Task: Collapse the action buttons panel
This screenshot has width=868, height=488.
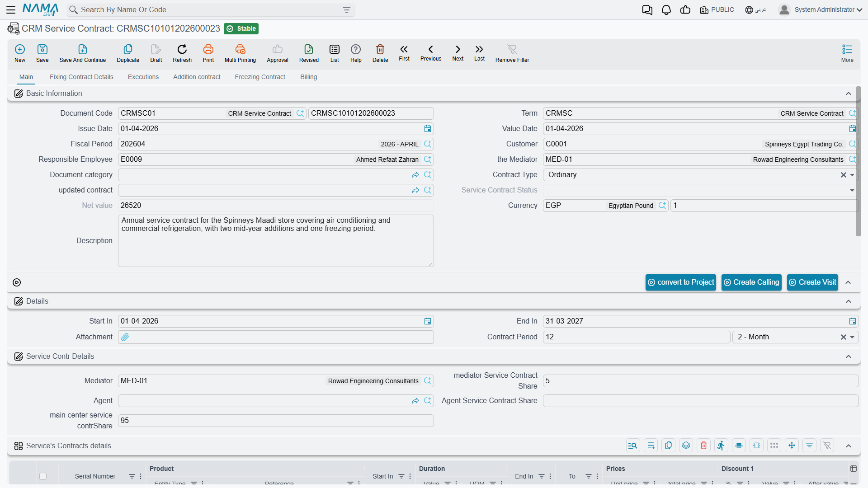Action: click(848, 282)
